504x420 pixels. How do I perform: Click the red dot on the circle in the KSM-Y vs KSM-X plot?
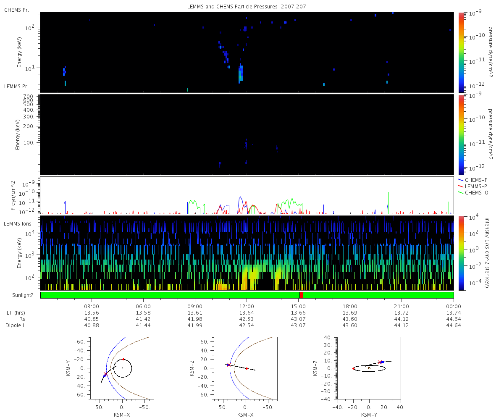123,360
